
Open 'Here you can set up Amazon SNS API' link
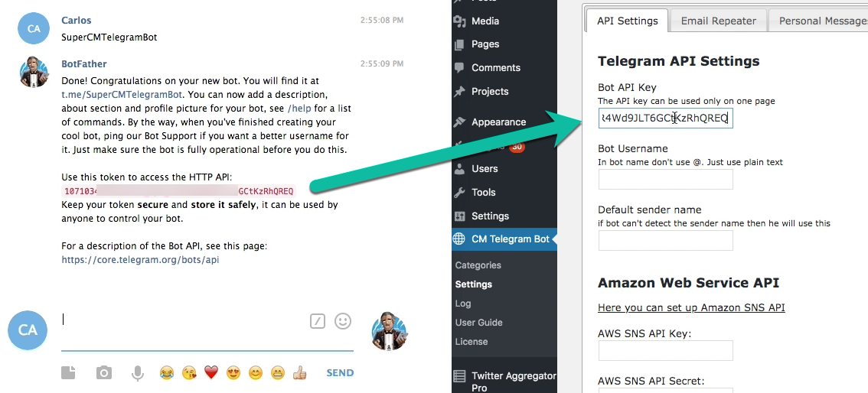[691, 307]
